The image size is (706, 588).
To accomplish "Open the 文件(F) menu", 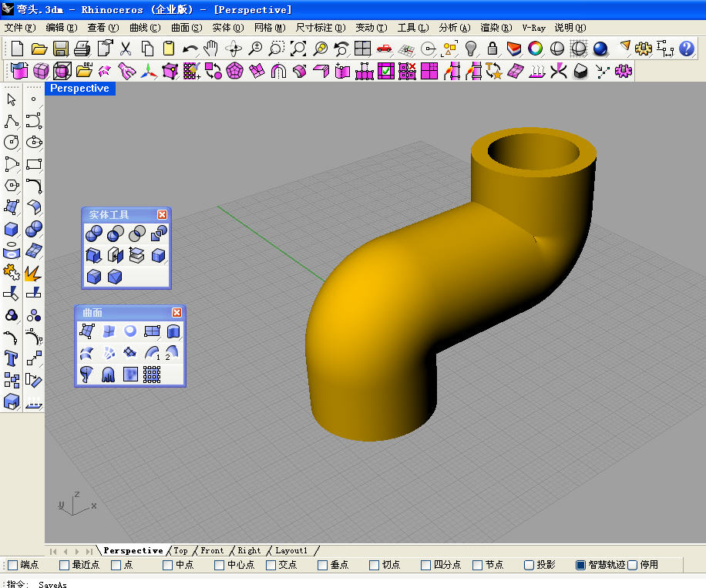I will tap(20, 28).
